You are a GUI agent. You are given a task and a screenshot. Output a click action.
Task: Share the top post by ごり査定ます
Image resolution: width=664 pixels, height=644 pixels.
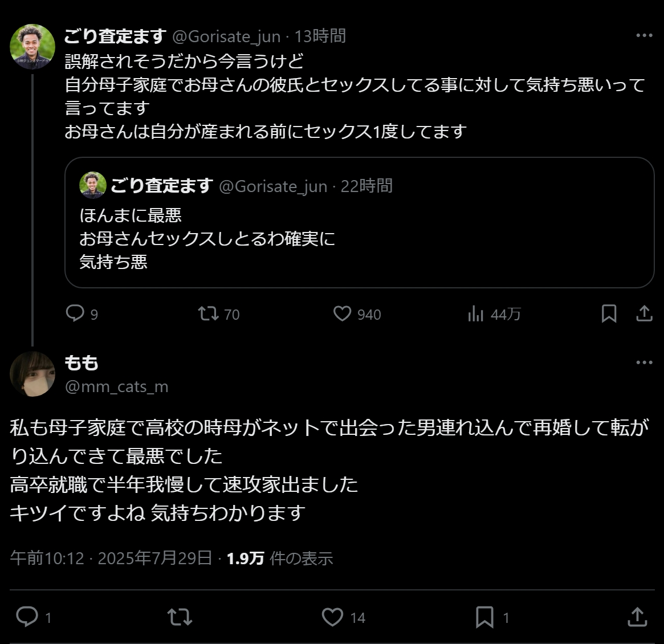[644, 313]
